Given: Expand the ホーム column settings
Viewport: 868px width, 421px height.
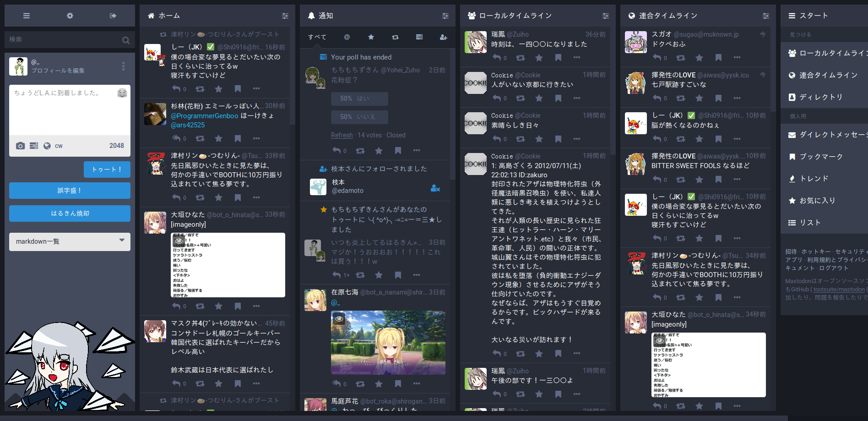Looking at the screenshot, I should click(285, 16).
